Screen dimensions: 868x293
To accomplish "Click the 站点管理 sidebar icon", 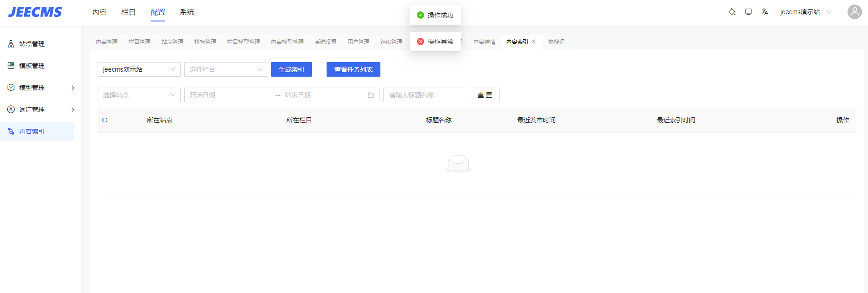I will (x=11, y=44).
